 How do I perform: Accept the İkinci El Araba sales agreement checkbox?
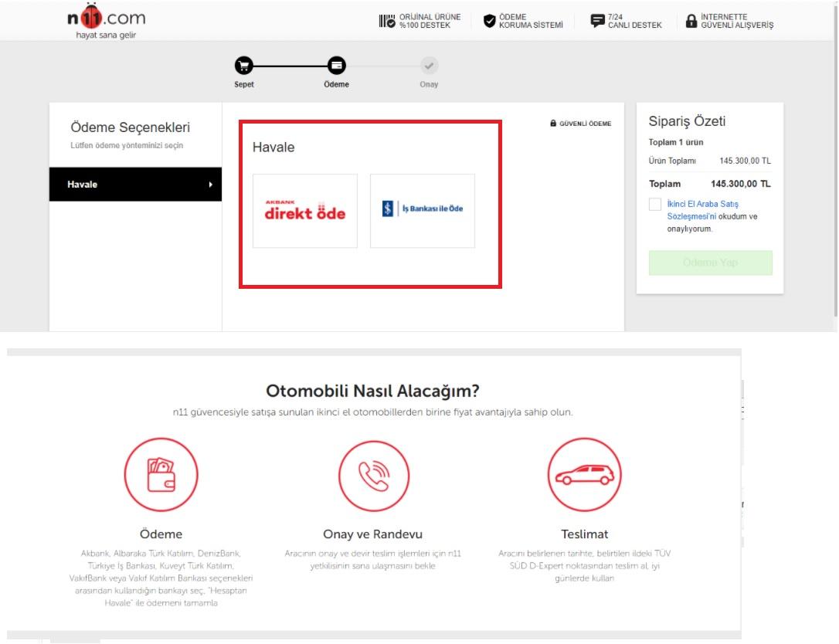655,205
